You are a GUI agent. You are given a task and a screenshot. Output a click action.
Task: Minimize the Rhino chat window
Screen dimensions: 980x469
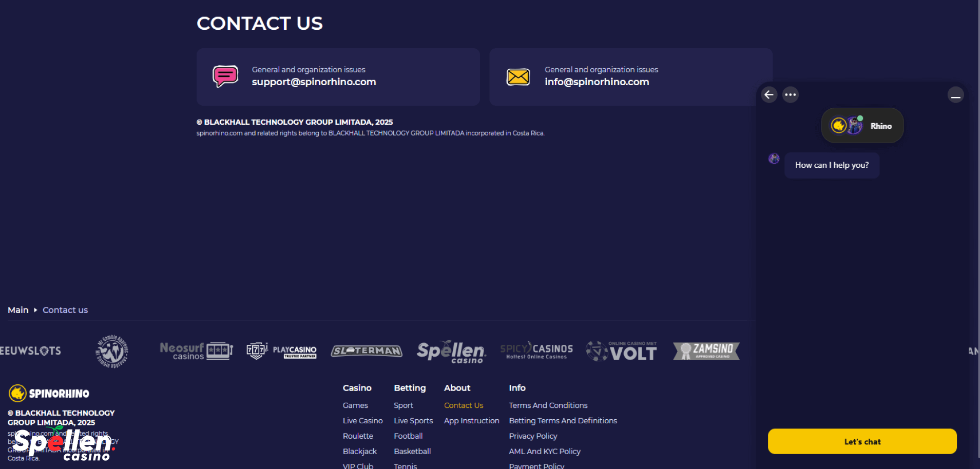click(955, 95)
